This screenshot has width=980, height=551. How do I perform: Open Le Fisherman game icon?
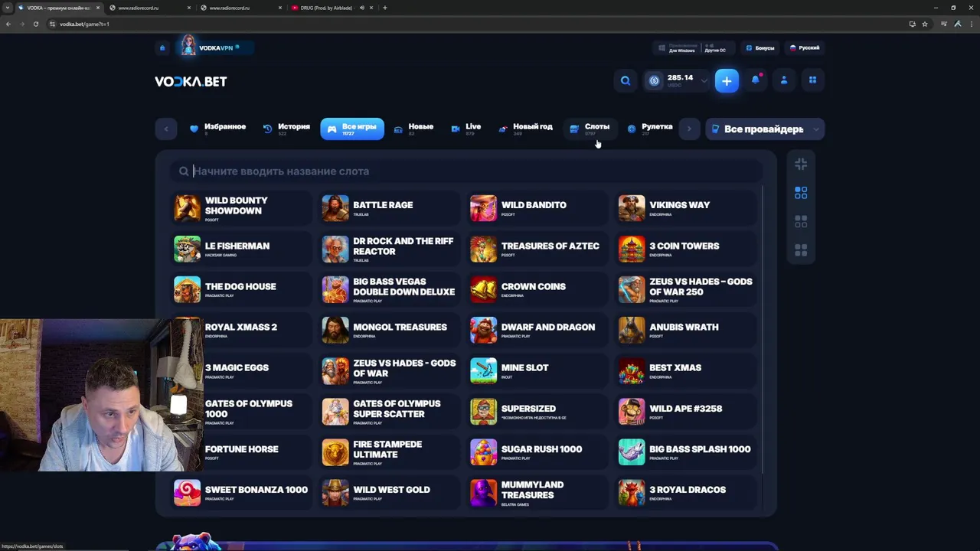[187, 249]
